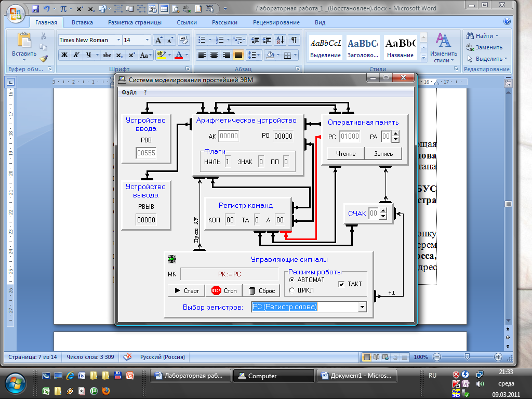Open the Windows Start button
This screenshot has height=399, width=532.
click(x=15, y=384)
